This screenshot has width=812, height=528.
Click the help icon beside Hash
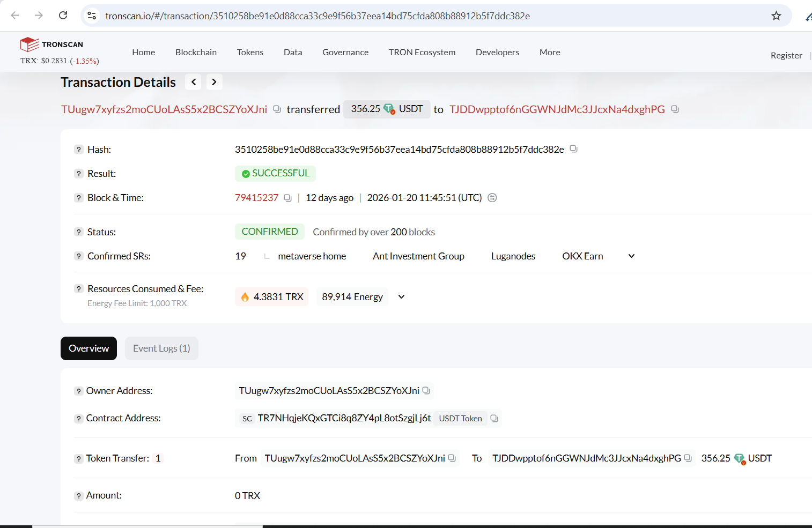[79, 150]
